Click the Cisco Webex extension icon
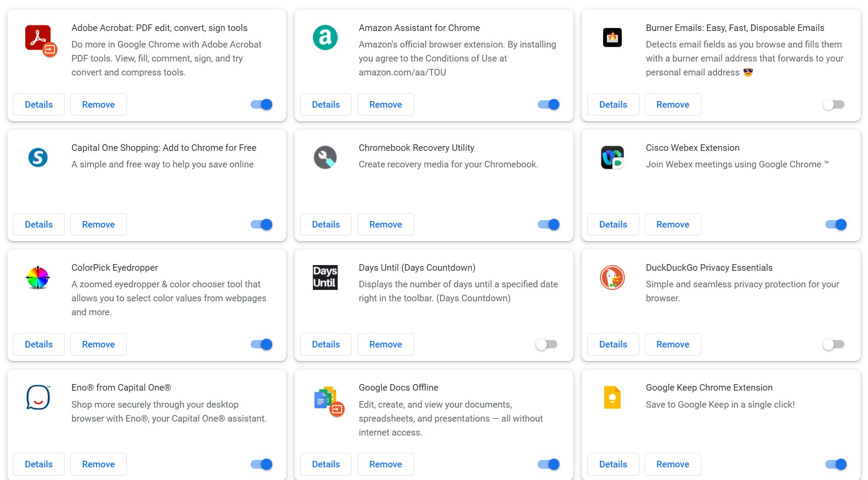Viewport: 868px width, 480px height. 612,157
